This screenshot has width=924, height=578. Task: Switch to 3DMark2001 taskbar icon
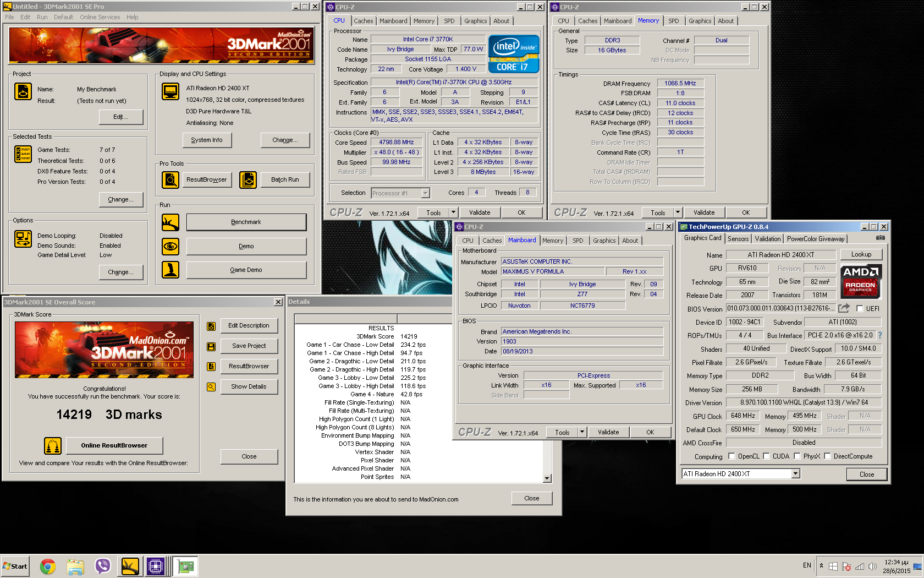coord(130,566)
